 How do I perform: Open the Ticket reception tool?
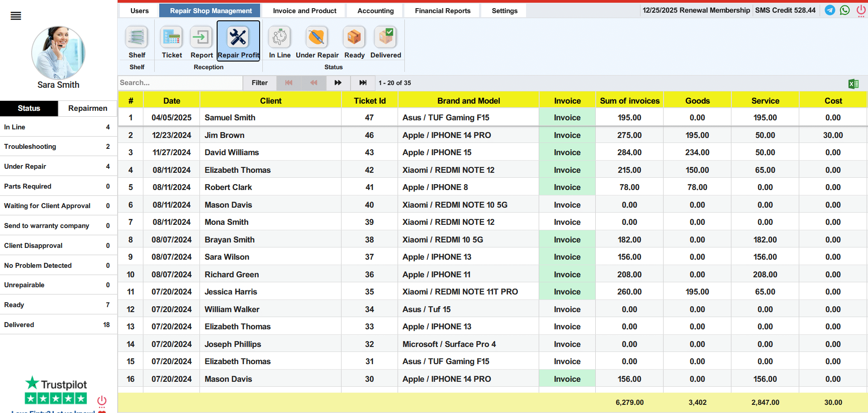tap(172, 42)
